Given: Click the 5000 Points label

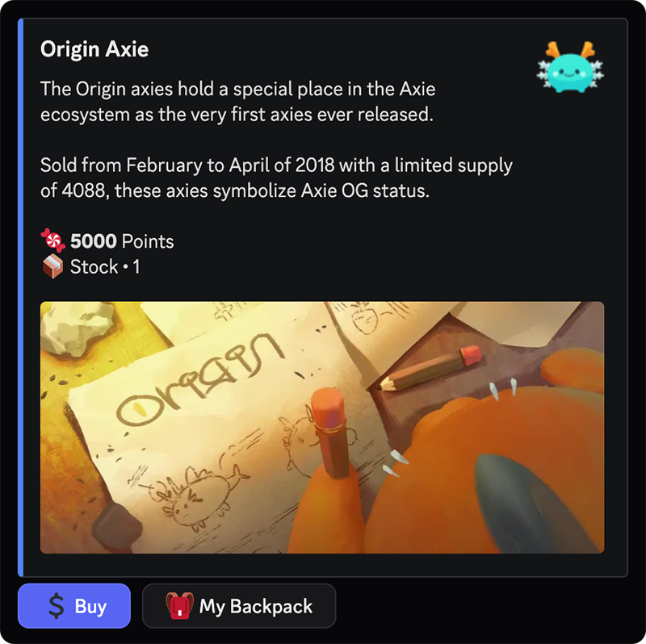Looking at the screenshot, I should pos(122,241).
